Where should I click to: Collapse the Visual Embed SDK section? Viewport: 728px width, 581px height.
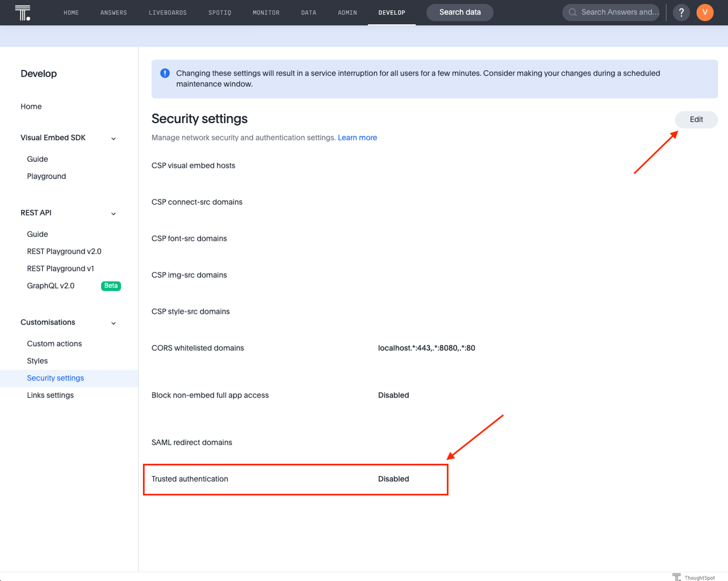[113, 139]
